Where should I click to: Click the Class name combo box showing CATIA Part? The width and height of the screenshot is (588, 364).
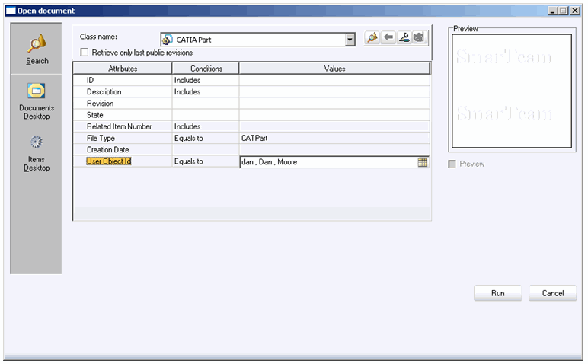pos(258,40)
